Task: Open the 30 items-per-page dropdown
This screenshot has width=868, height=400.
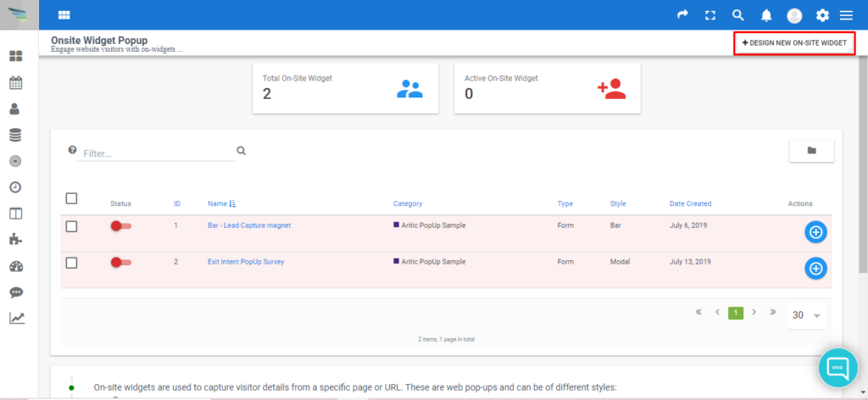Action: click(806, 315)
